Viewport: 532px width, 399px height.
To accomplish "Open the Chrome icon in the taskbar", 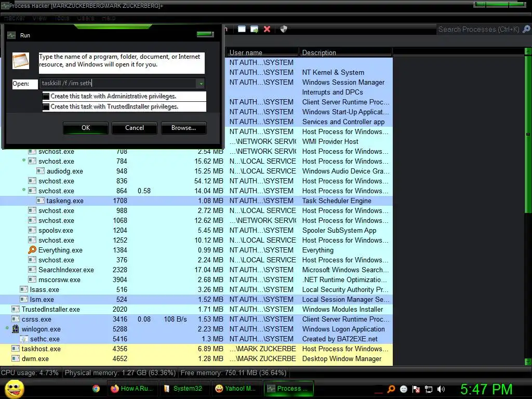I will 96,389.
